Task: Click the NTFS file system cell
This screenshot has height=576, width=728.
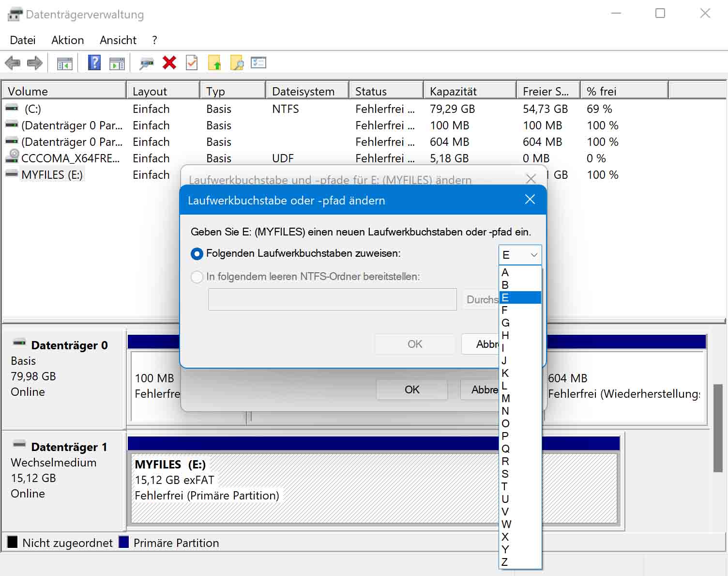Action: (x=286, y=109)
